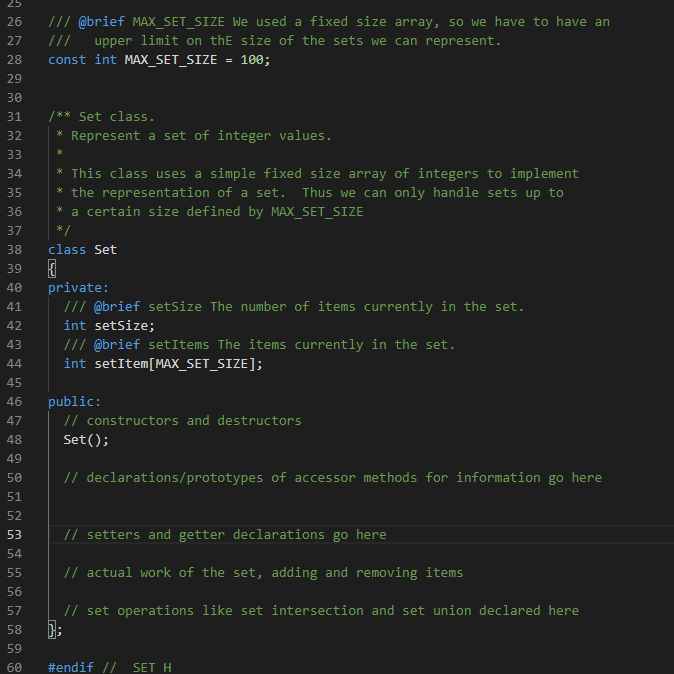Click 'setSize;' member declaration on line 42
Screen dimensions: 674x674
click(125, 325)
